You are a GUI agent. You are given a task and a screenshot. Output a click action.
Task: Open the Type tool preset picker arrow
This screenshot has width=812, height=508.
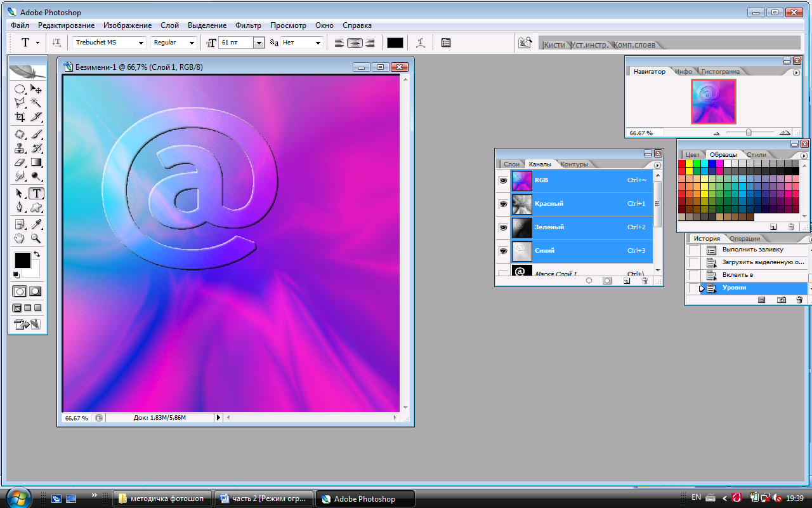37,43
